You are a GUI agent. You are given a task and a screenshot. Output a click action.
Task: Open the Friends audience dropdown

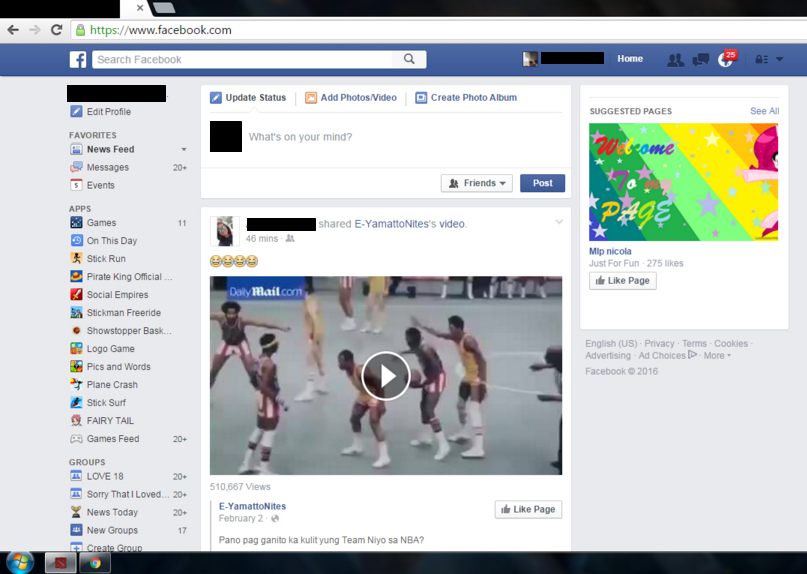coord(477,183)
